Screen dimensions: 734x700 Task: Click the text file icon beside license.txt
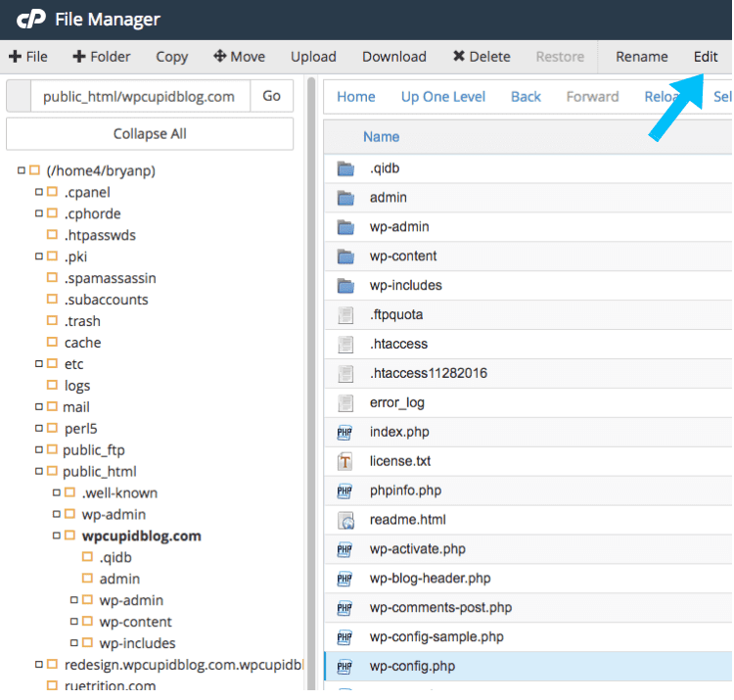(345, 462)
